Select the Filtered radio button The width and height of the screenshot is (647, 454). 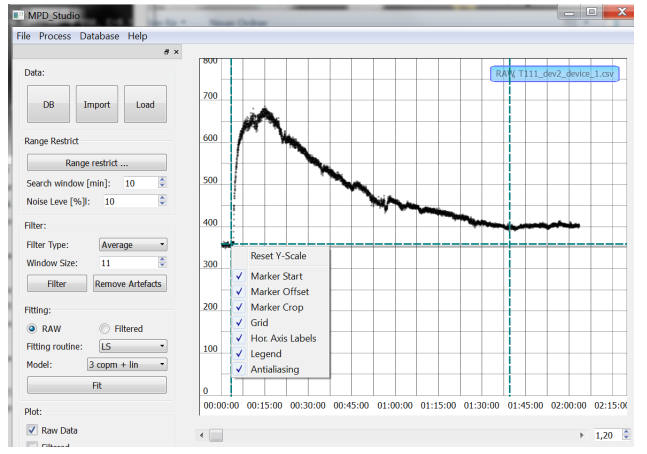(x=104, y=328)
